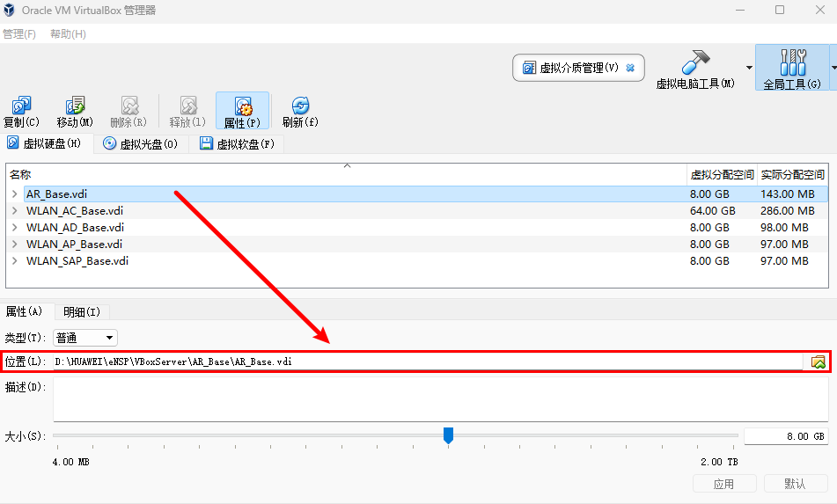
Task: Close the Virtual Media Manager (虚拟介质管理) chip
Action: coord(630,68)
